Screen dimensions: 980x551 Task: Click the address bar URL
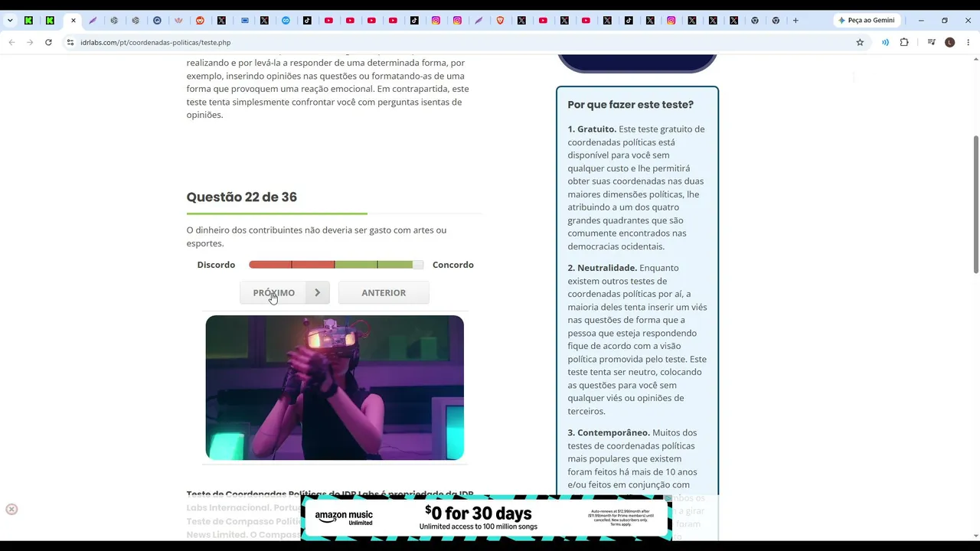pyautogui.click(x=155, y=42)
